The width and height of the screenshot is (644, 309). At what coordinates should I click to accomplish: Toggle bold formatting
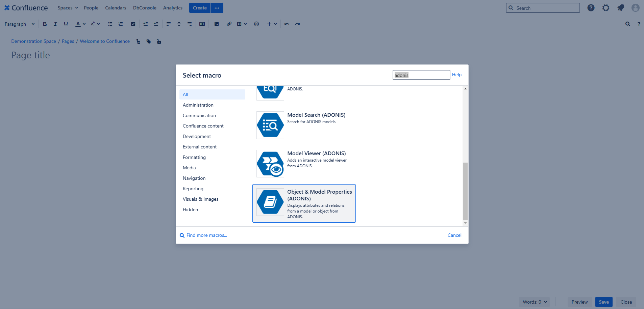click(x=44, y=24)
